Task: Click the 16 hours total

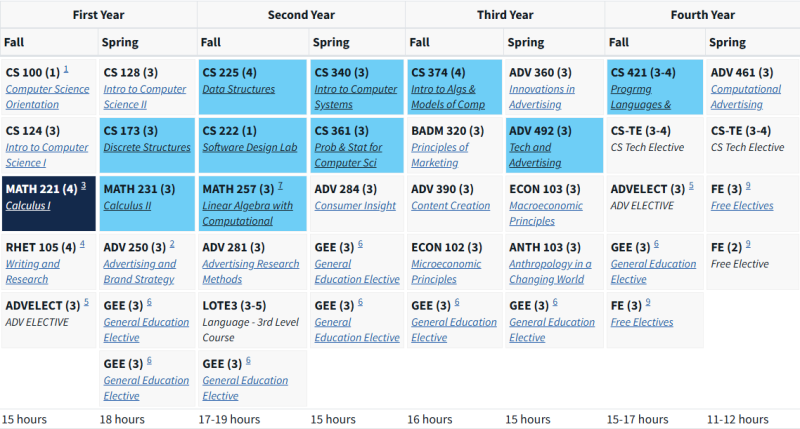Action: click(430, 419)
